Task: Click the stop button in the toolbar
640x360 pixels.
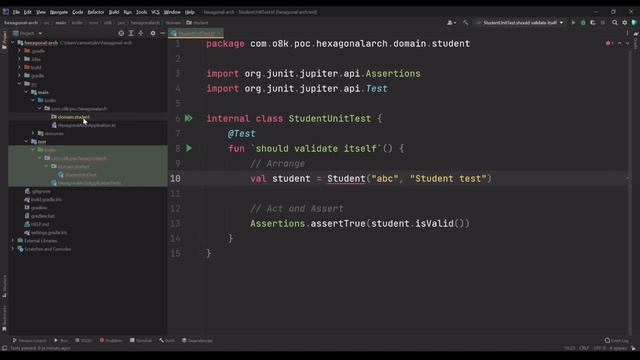Action: click(603, 23)
